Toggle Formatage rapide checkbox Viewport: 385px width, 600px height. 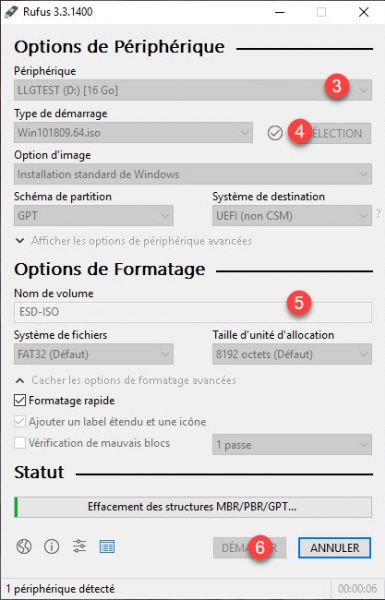20,401
